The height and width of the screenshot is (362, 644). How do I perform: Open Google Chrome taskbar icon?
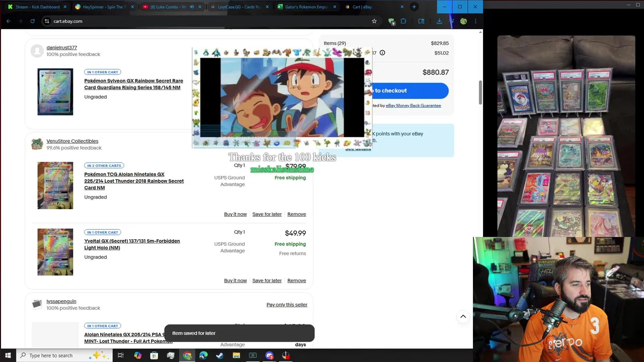click(187, 355)
